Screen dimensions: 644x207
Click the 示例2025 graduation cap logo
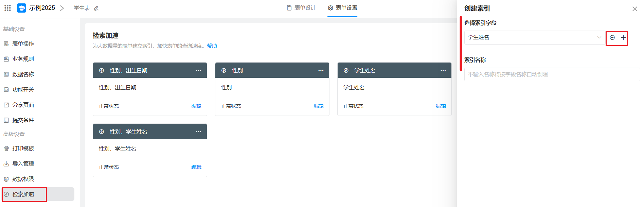coord(21,8)
